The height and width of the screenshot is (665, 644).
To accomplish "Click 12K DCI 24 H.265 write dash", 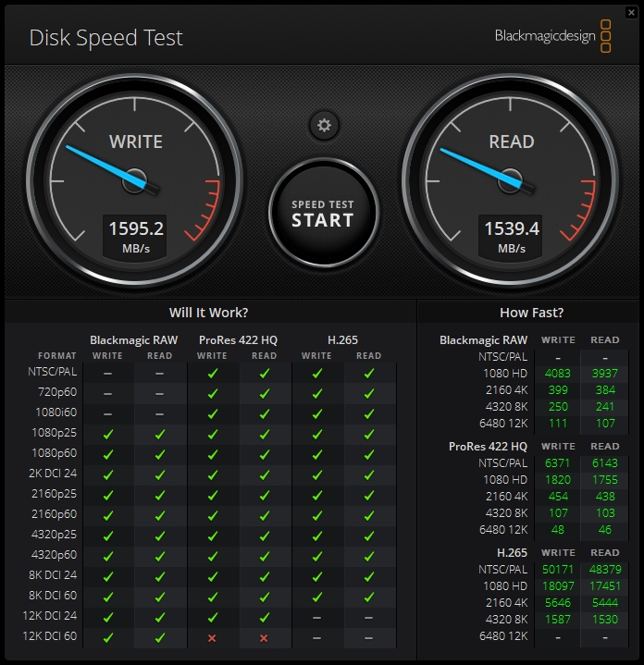I will 316,618.
